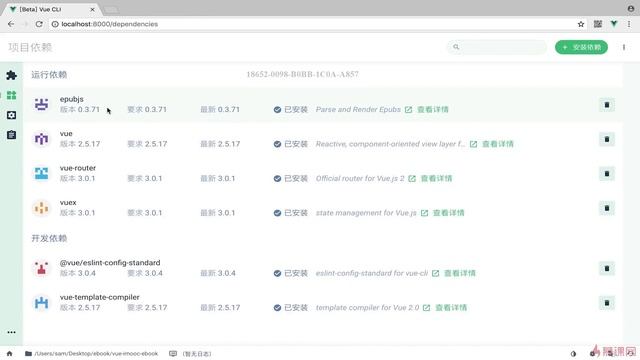Open a new browser tab
Image resolution: width=640 pixels, height=360 pixels.
(x=111, y=9)
